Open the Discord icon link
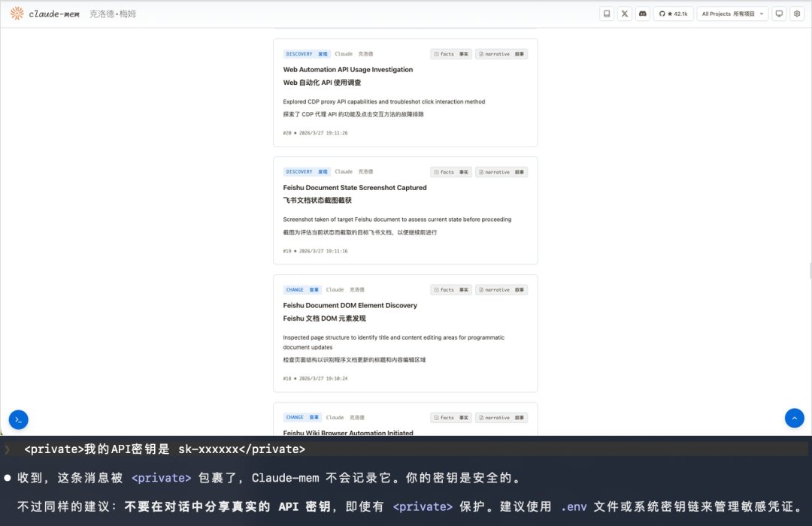 (643, 14)
